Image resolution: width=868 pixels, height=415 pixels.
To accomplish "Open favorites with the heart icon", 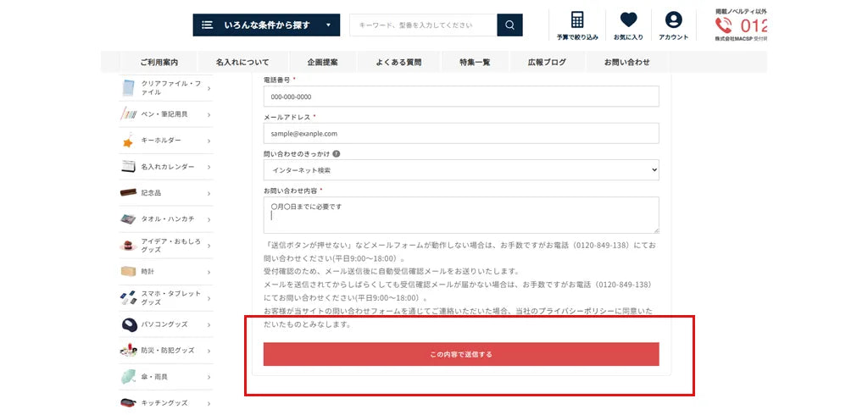I will pyautogui.click(x=628, y=20).
